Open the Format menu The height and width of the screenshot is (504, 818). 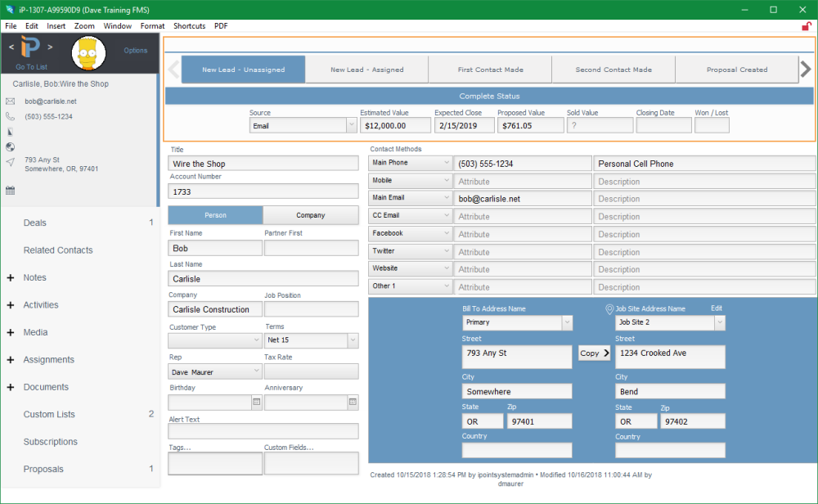tap(152, 26)
